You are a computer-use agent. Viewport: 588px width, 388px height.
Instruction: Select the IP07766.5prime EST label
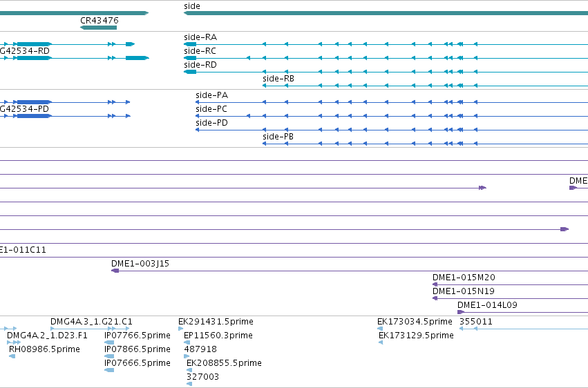pos(137,336)
